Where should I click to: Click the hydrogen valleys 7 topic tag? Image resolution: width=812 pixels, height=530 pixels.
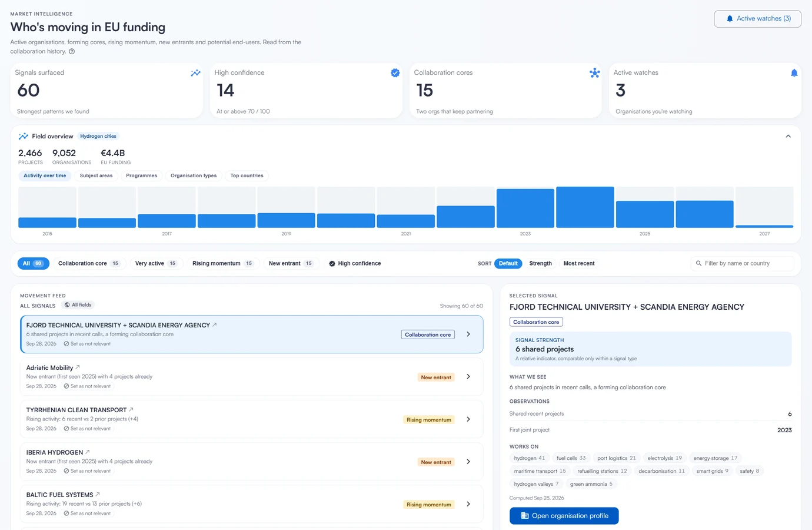coord(536,484)
